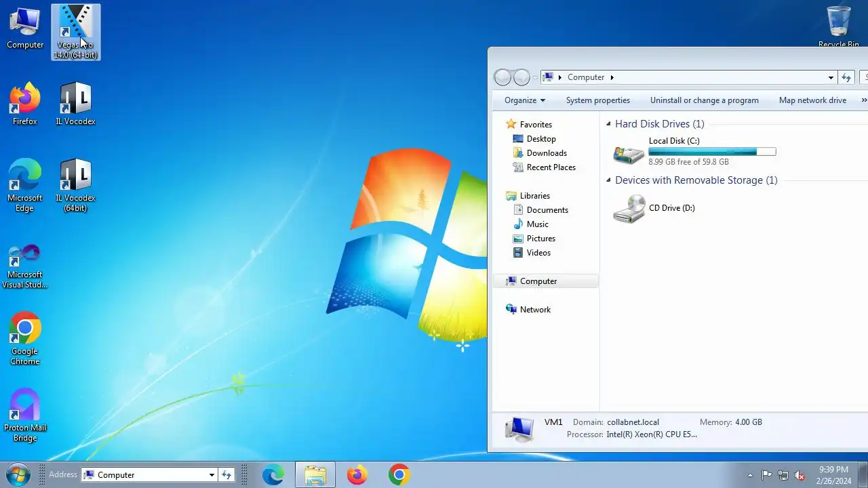Select the IL Vocodex (64bit) desktop shortcut
The height and width of the screenshot is (488, 868).
point(75,186)
